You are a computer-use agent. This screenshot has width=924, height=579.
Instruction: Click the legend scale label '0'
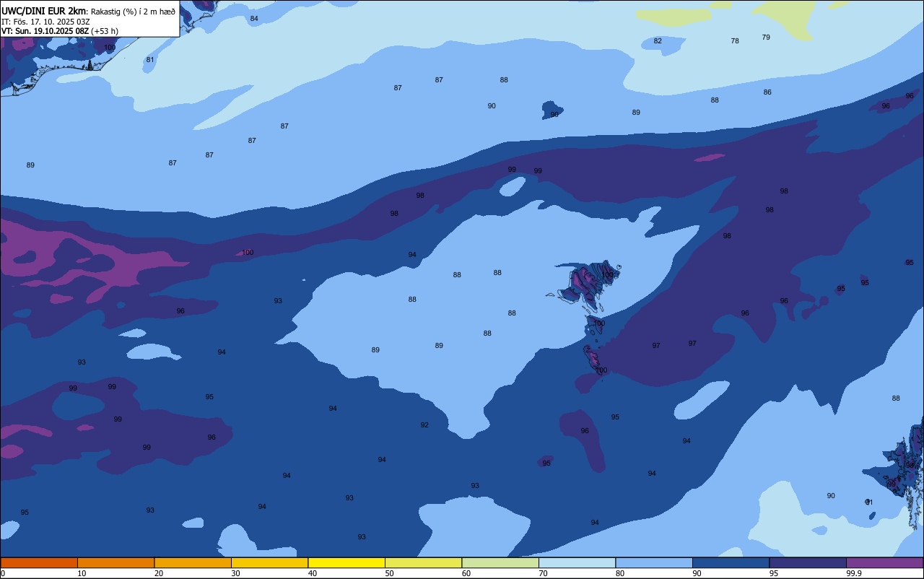point(3,573)
